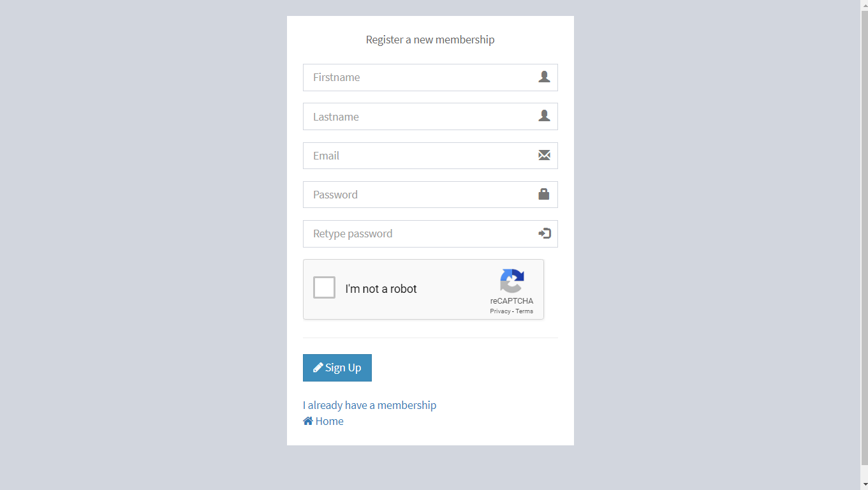868x490 pixels.
Task: Click the person icon beside Lastname
Action: (x=545, y=116)
